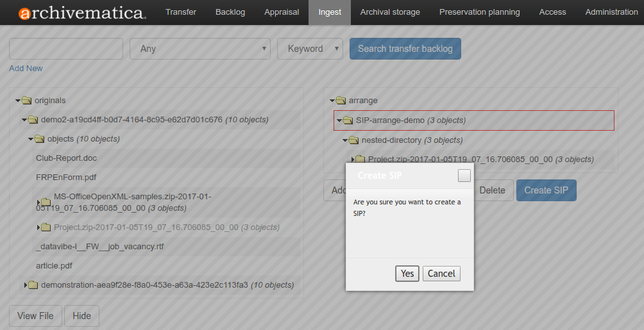Expand the Project.zip folder in originals

pyautogui.click(x=39, y=227)
